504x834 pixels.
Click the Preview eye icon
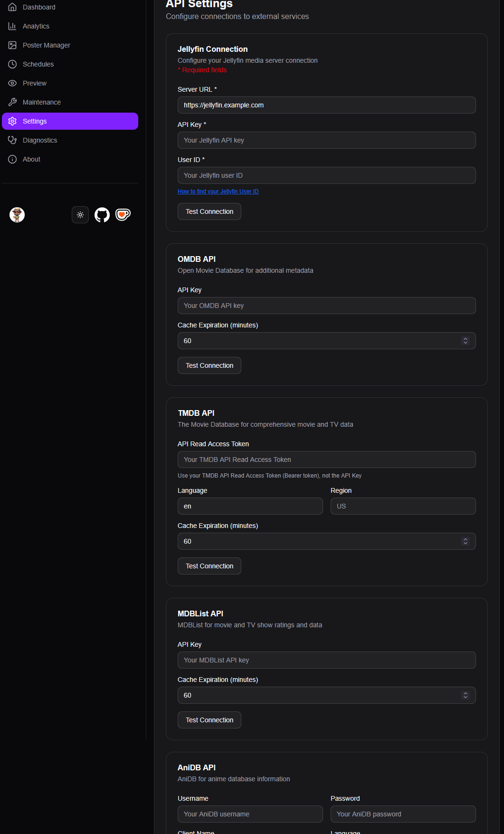pyautogui.click(x=12, y=83)
